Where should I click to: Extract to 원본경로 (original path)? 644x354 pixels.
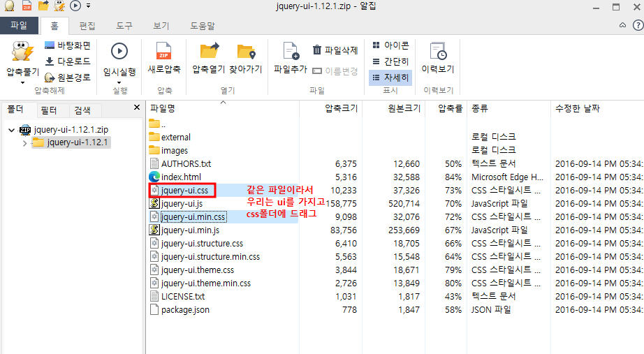click(67, 78)
